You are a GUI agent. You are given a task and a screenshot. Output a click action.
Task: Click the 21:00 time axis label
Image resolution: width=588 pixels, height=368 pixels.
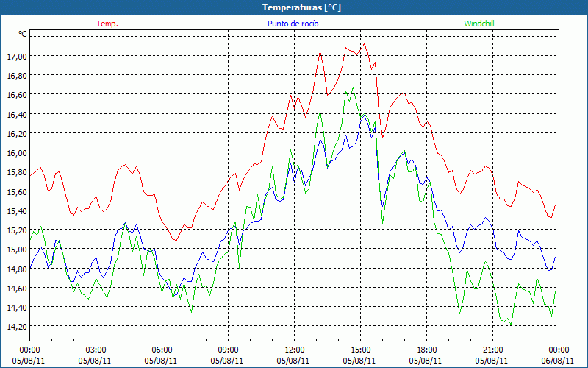tap(492, 350)
